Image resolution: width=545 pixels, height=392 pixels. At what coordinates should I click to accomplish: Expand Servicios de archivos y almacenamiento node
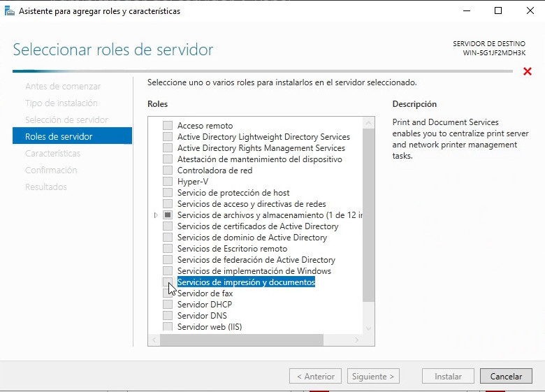[156, 215]
